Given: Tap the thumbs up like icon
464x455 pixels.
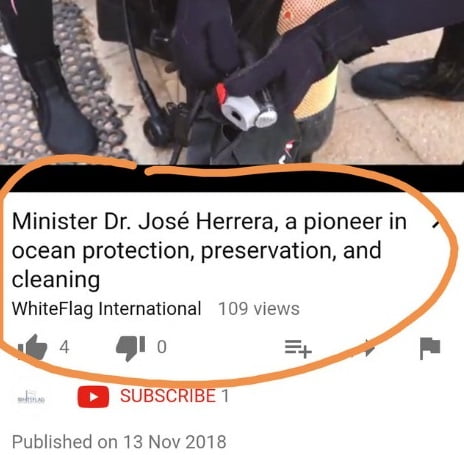Looking at the screenshot, I should pyautogui.click(x=33, y=347).
